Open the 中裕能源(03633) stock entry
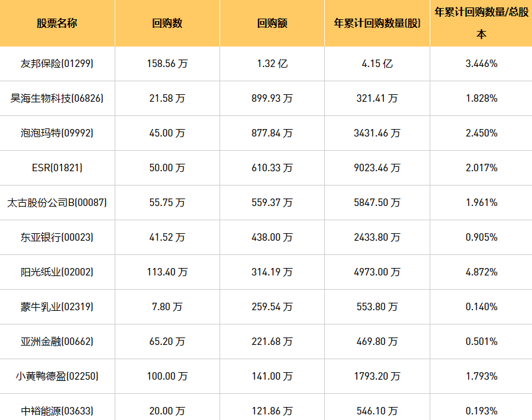 tap(57, 411)
